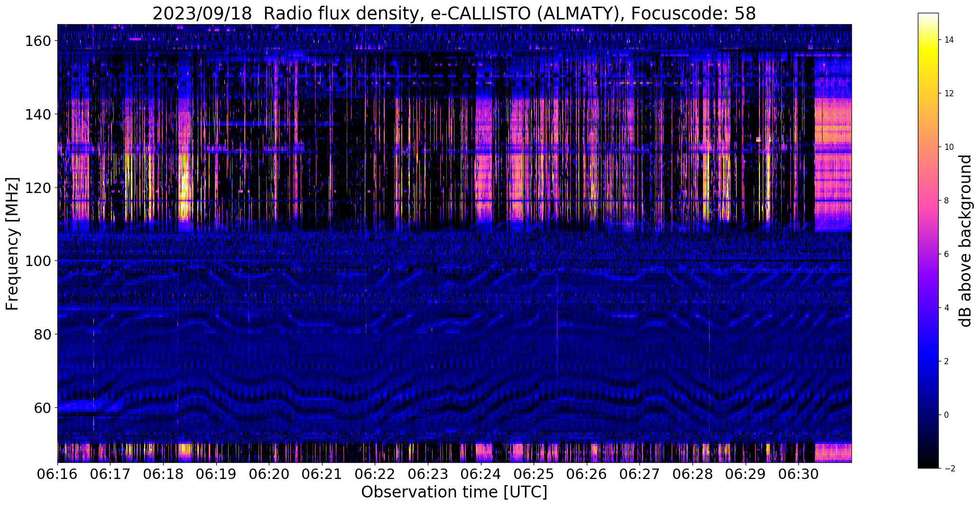Click the colorbar tick value 6
Viewport: 980px width, 506px height.
pyautogui.click(x=946, y=254)
